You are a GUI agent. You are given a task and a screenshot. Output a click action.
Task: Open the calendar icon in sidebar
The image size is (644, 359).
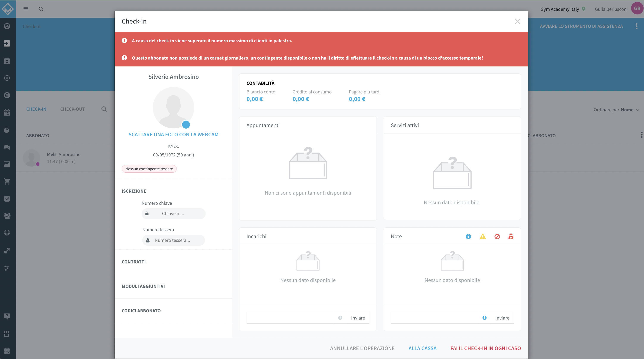pyautogui.click(x=7, y=112)
